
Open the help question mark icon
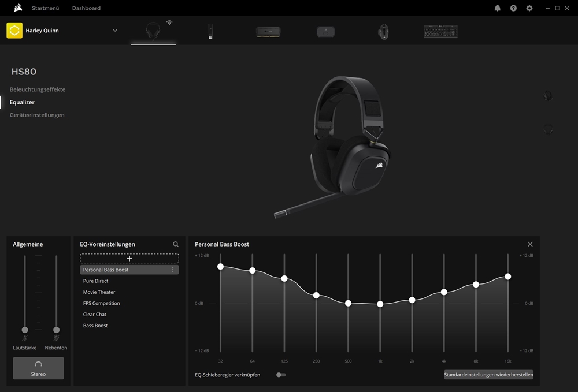click(x=513, y=8)
